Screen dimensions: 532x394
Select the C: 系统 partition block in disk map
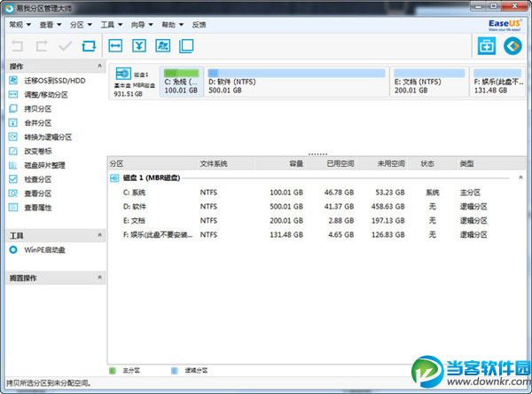[x=181, y=82]
